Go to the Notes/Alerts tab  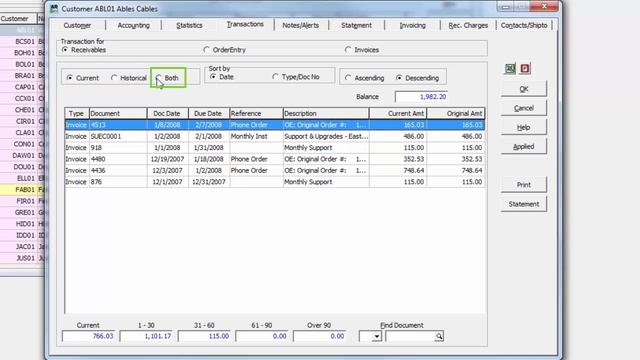(x=301, y=25)
